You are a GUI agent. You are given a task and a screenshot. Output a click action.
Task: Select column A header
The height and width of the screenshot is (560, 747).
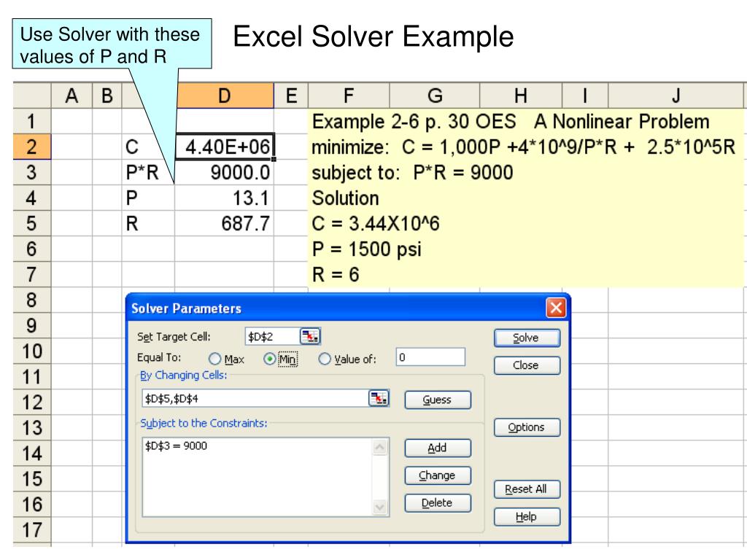71,96
